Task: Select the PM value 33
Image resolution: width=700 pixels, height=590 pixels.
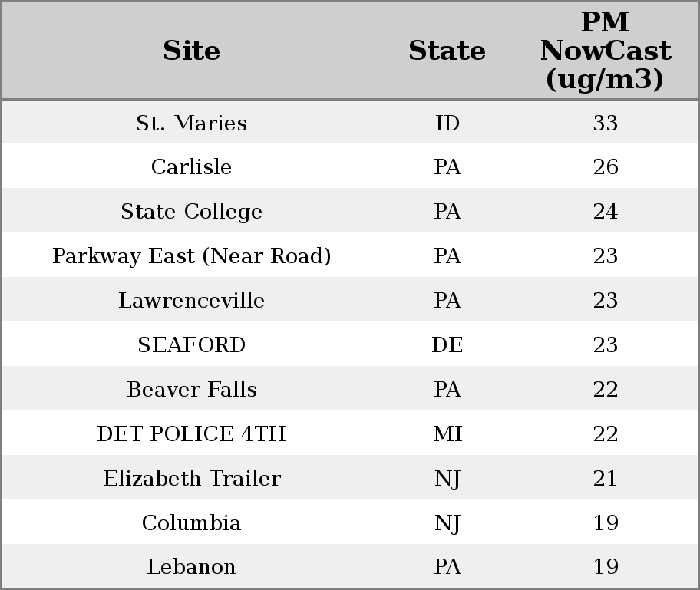Action: coord(605,123)
